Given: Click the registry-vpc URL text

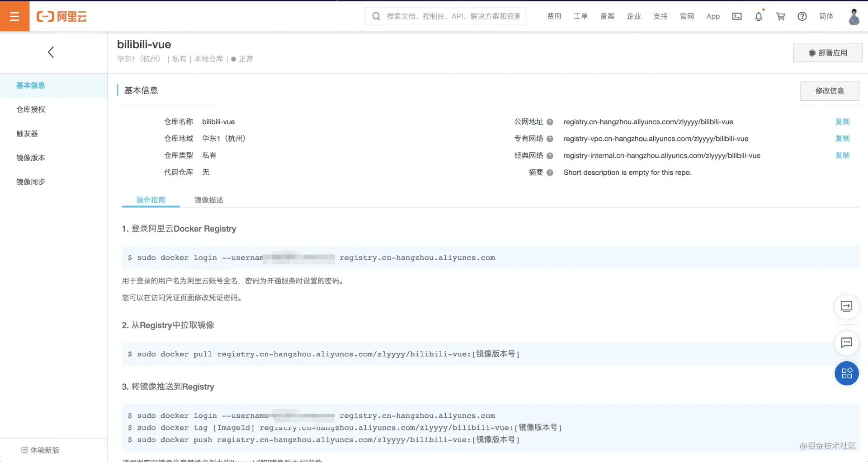Looking at the screenshot, I should tap(656, 139).
